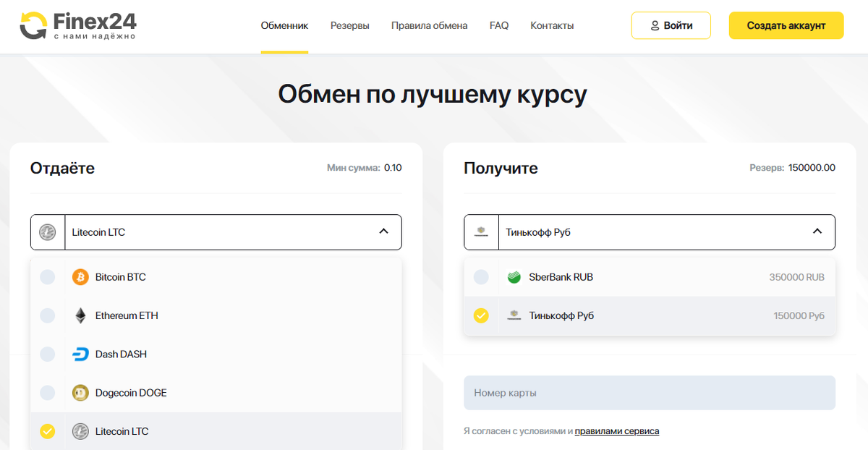Click the Войти login button
Viewport: 868px width, 450px height.
coord(671,25)
